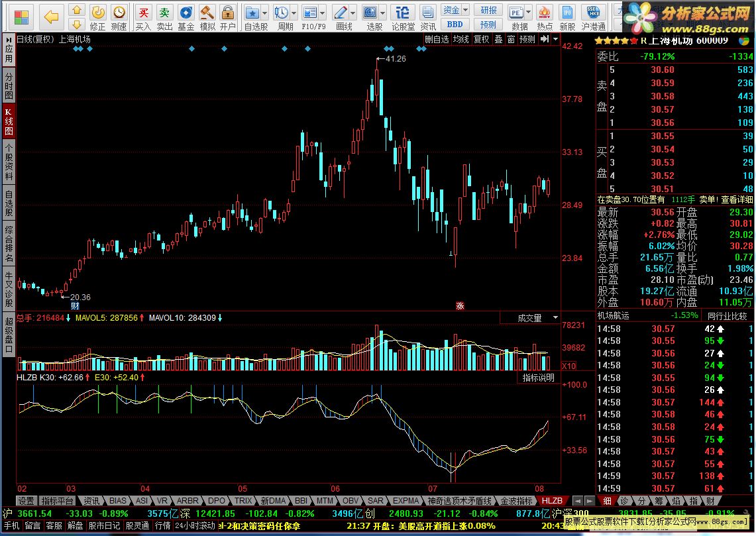
Task: Click the page down arrow icon
Action: tap(76, 24)
